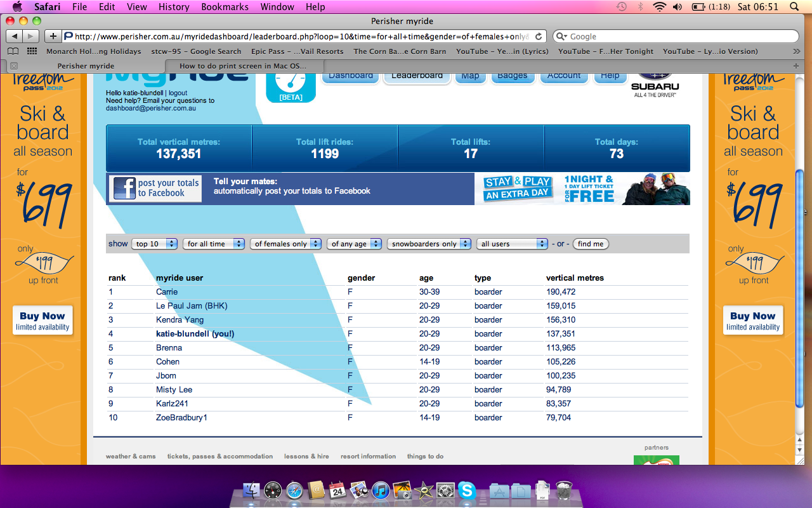Screen dimensions: 812x508
Task: Open System Preferences in the dock
Action: click(x=445, y=490)
